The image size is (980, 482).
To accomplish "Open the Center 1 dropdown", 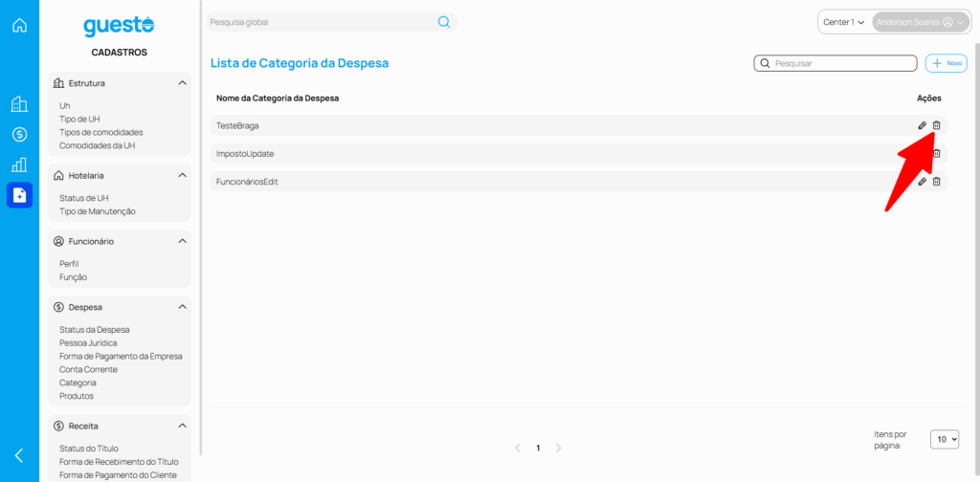I will coord(843,22).
